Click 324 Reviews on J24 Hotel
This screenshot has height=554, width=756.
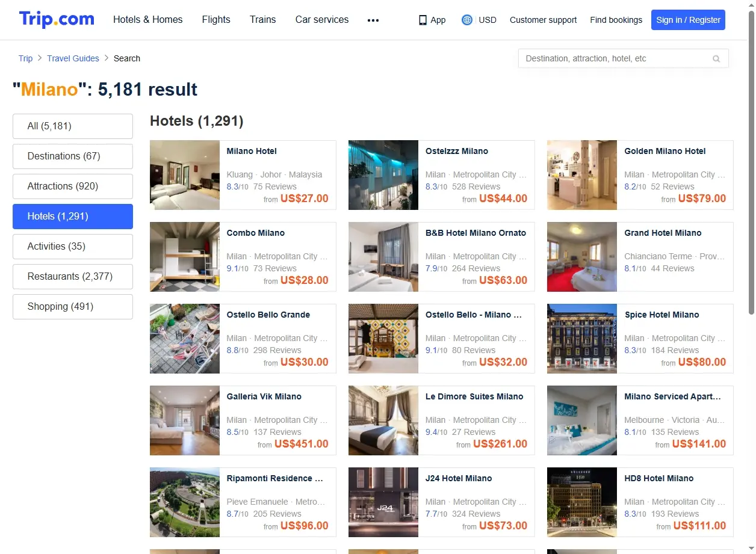click(476, 514)
